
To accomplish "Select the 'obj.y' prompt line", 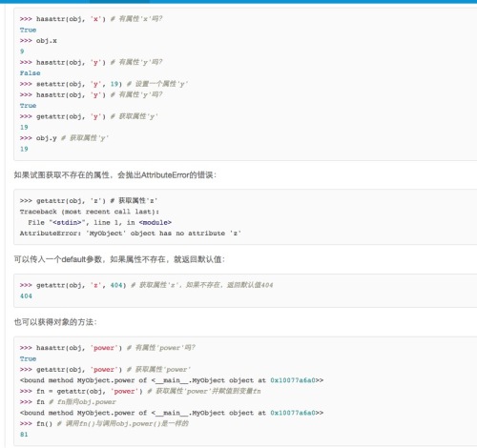I will 64,138.
